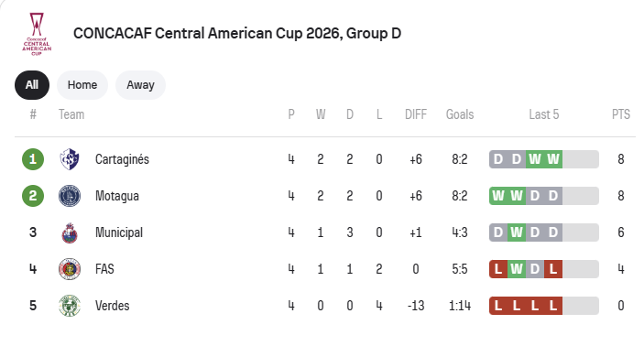Show the Away standings tab

click(140, 85)
